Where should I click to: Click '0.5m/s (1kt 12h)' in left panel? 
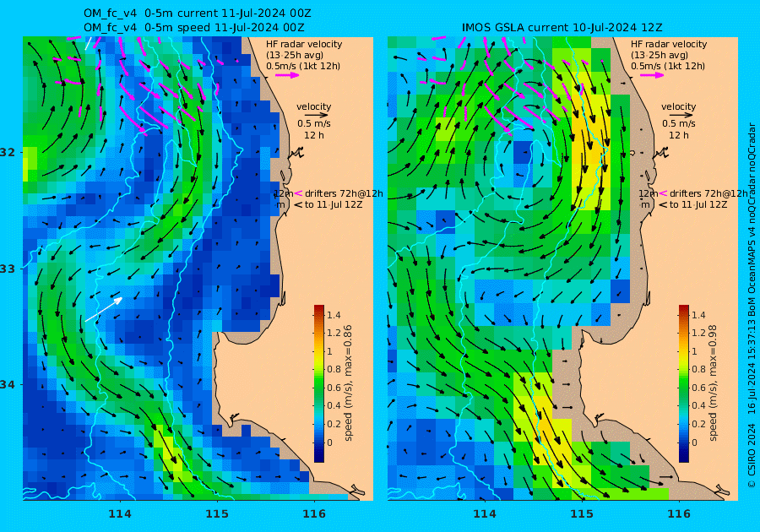coord(303,67)
